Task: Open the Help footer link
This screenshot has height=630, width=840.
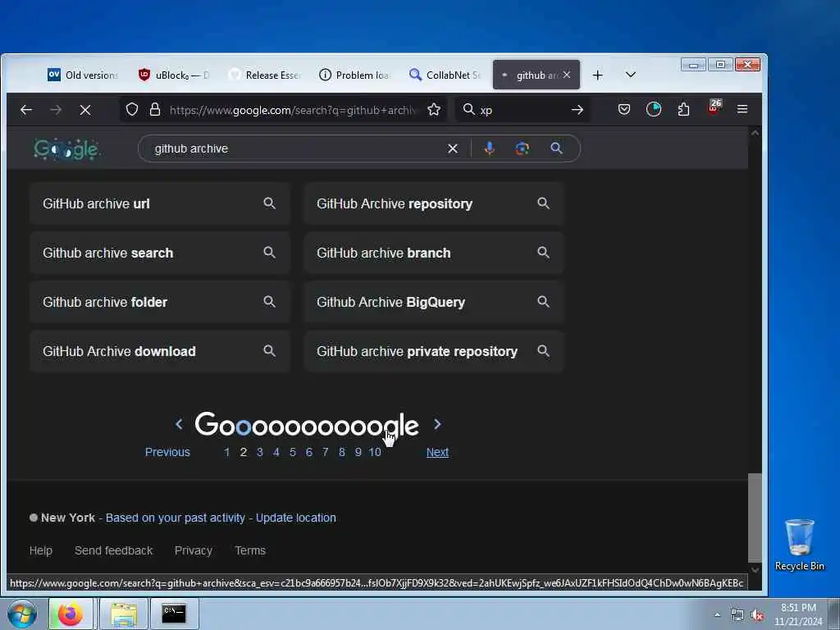Action: [x=41, y=550]
